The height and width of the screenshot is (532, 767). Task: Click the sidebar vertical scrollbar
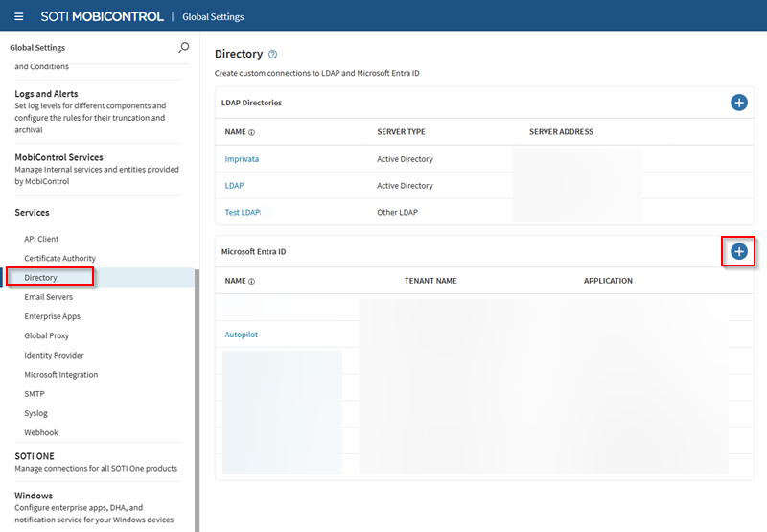[x=198, y=400]
